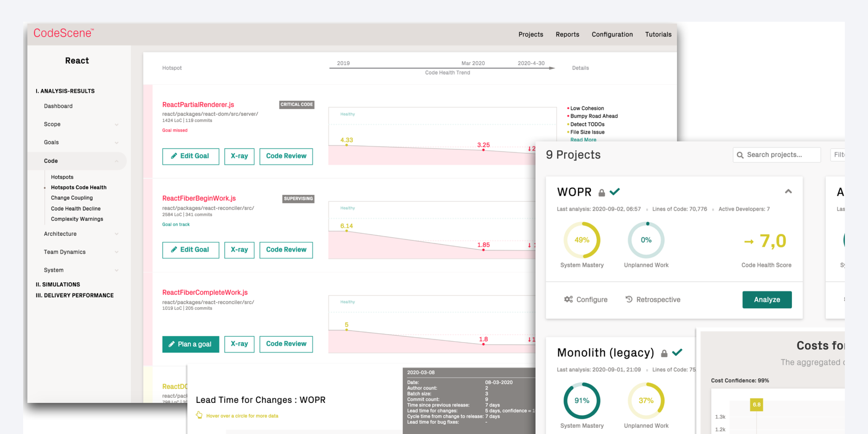Open ReactPartialRenderer.js hotspot link

coord(198,105)
